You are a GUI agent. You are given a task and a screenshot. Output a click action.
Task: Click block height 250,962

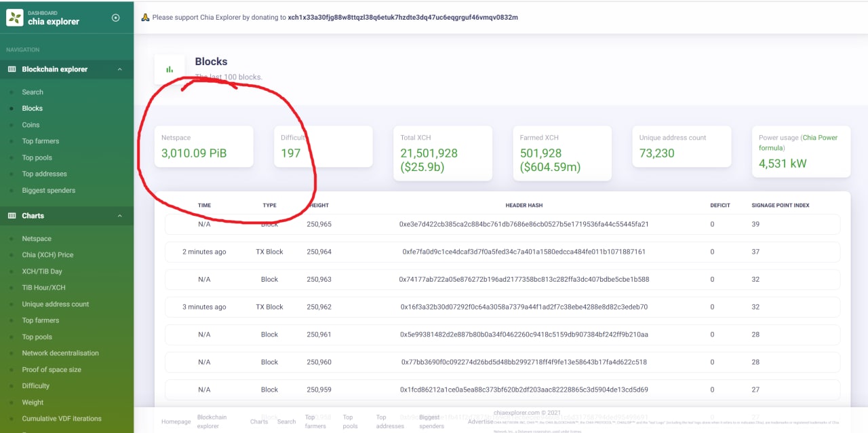[319, 307]
